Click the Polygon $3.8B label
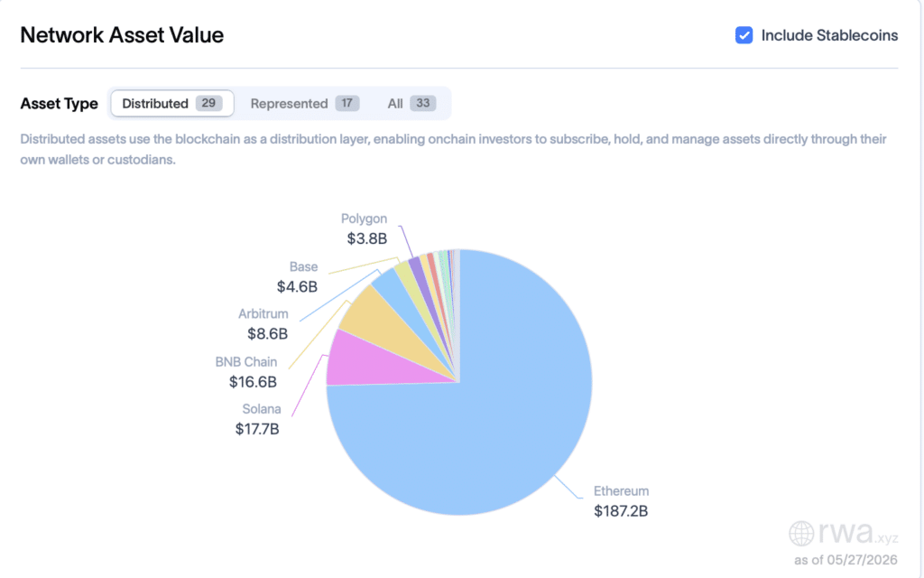This screenshot has height=578, width=924. (365, 228)
